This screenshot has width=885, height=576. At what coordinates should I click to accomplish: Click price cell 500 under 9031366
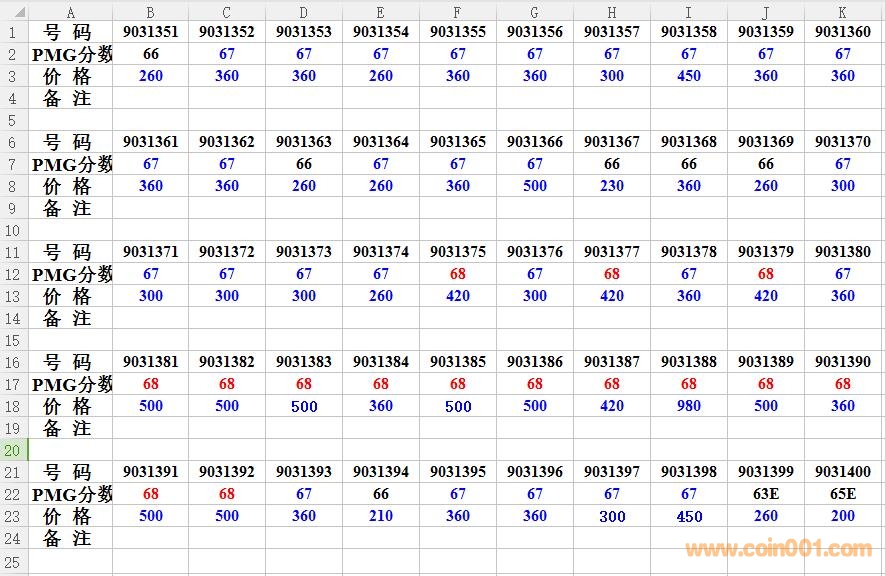534,186
